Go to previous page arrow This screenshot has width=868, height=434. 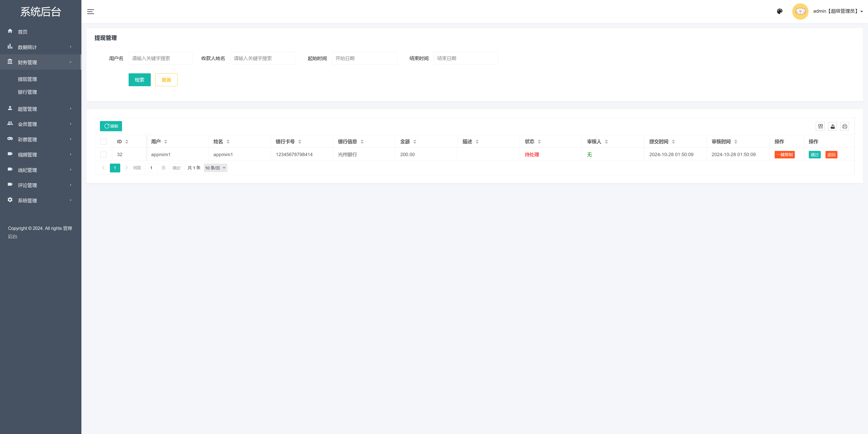[x=104, y=168]
